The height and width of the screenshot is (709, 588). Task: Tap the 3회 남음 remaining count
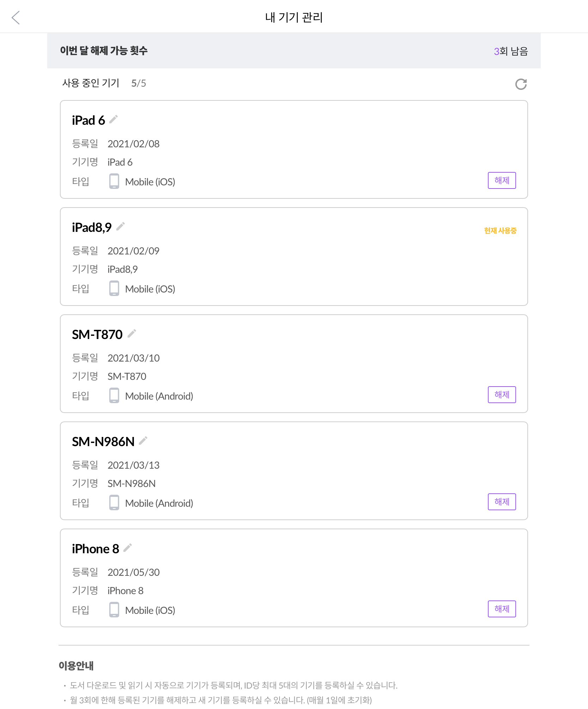[511, 51]
